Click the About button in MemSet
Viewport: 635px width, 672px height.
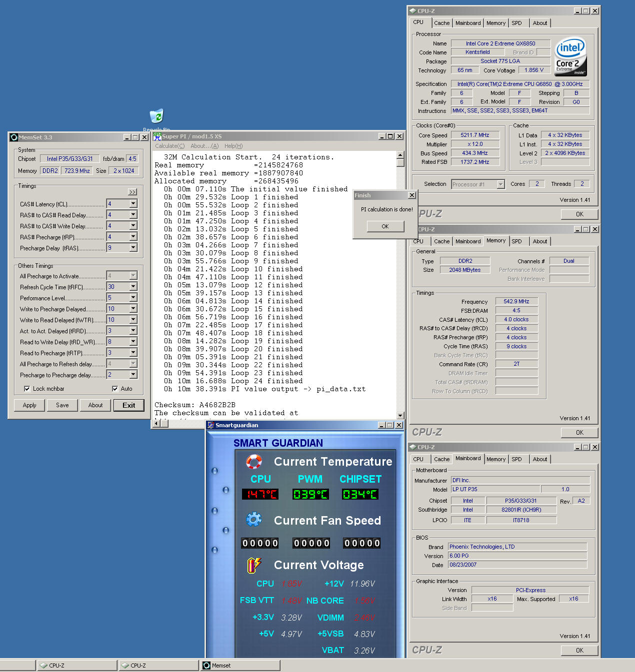coord(95,405)
